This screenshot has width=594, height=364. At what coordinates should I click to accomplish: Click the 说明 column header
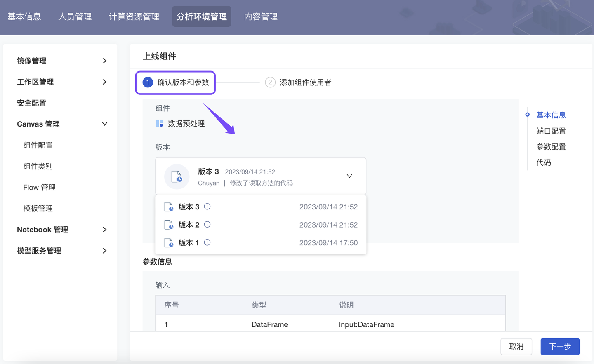coord(346,305)
